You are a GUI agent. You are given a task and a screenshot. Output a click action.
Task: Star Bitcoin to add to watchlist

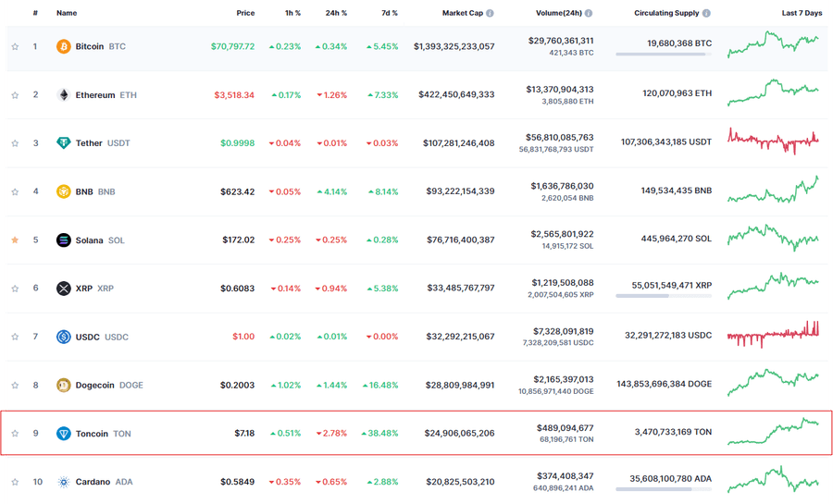coord(15,46)
